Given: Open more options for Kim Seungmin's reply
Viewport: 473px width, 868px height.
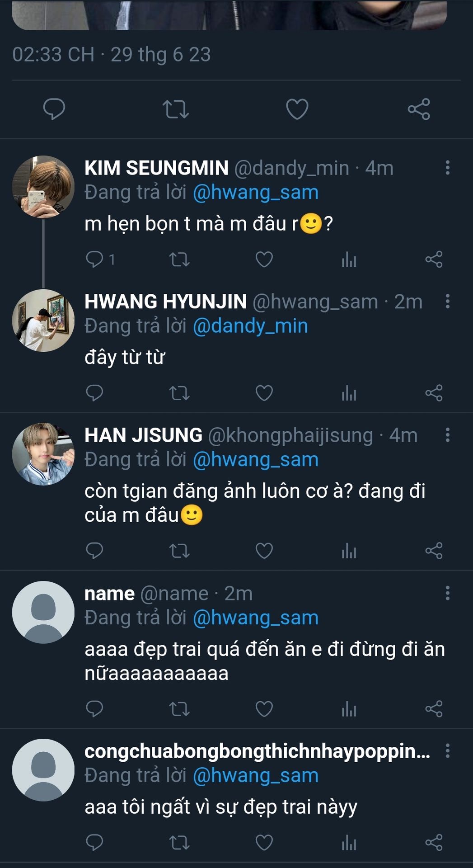Looking at the screenshot, I should 447,168.
